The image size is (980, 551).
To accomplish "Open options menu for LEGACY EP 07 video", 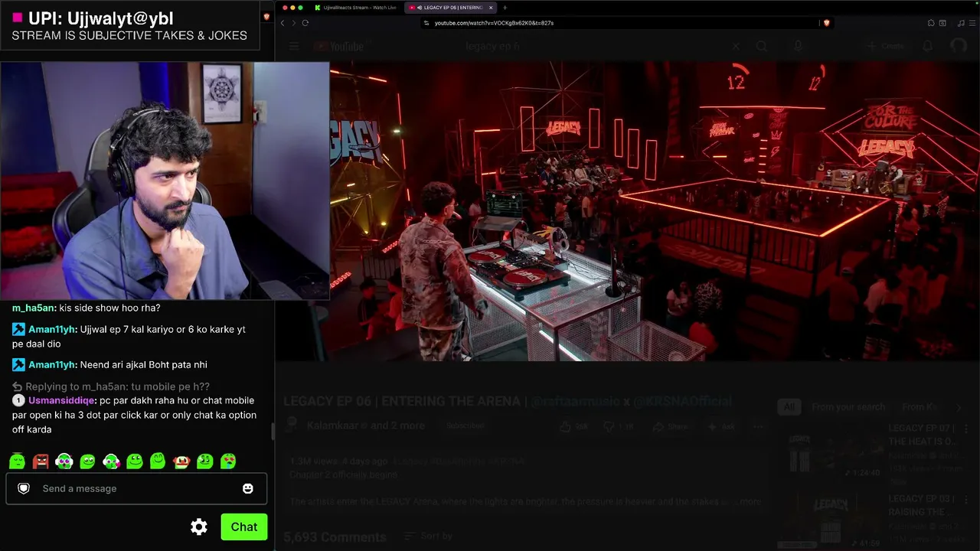I will coord(966,429).
